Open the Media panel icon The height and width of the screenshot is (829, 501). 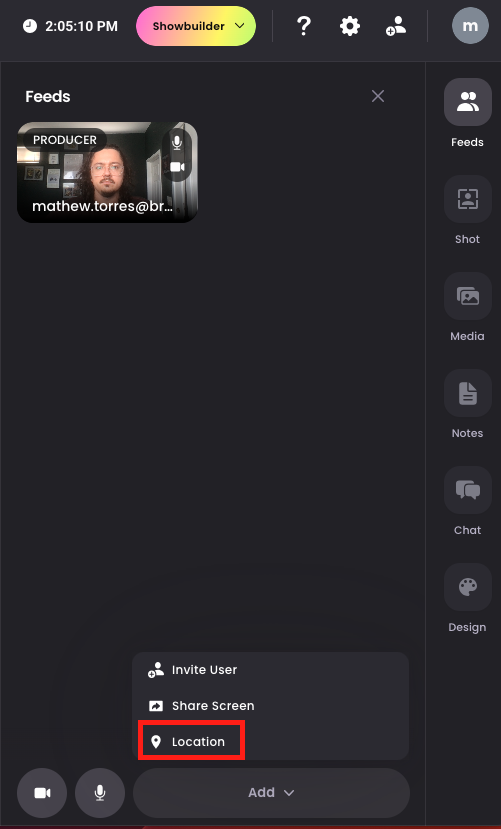(x=468, y=296)
